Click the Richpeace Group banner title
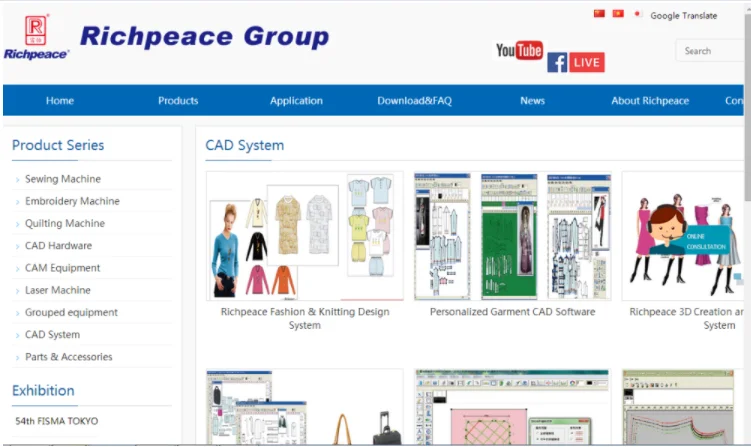The width and height of the screenshot is (751, 447). [205, 36]
